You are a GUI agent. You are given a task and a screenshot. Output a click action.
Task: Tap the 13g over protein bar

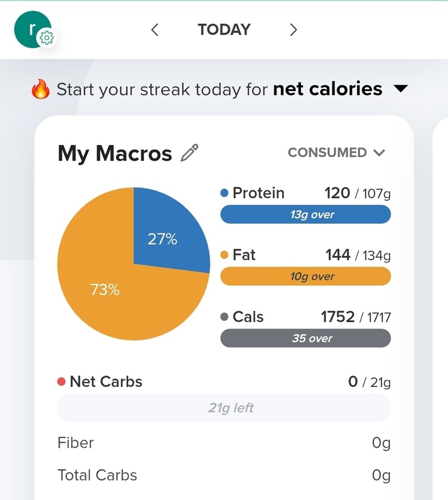coord(306,214)
